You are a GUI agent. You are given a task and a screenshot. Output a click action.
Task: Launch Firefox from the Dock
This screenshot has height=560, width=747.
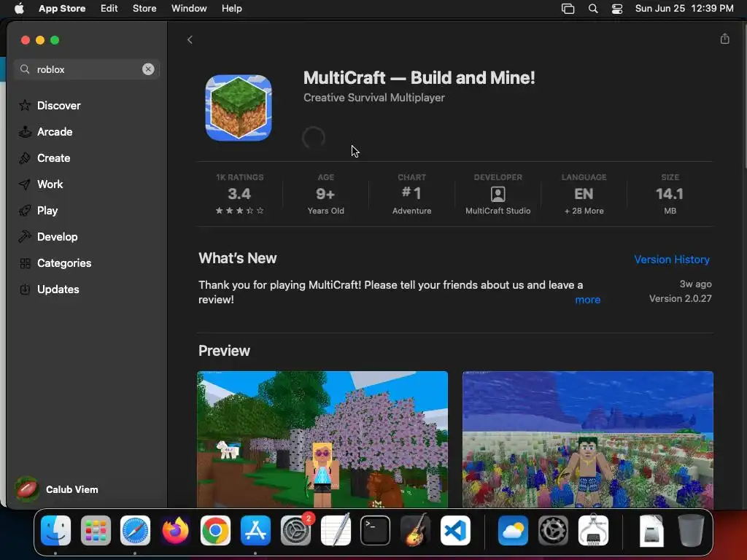[175, 530]
